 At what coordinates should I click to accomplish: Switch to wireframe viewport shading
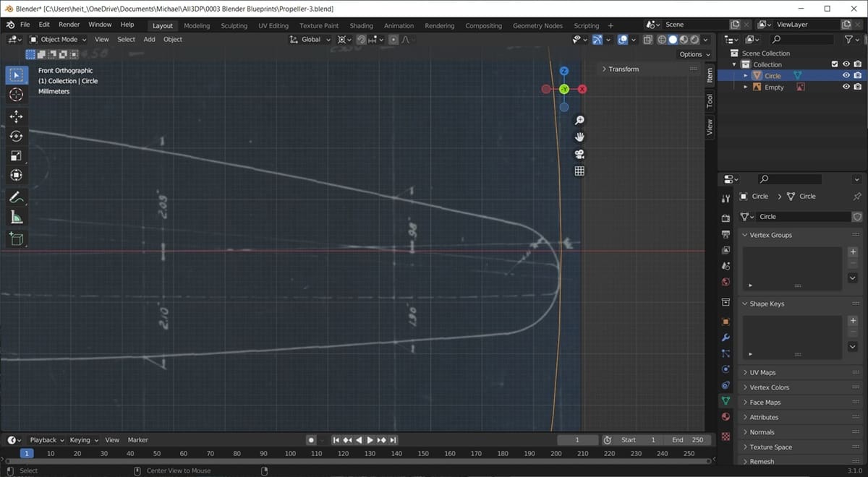point(661,40)
